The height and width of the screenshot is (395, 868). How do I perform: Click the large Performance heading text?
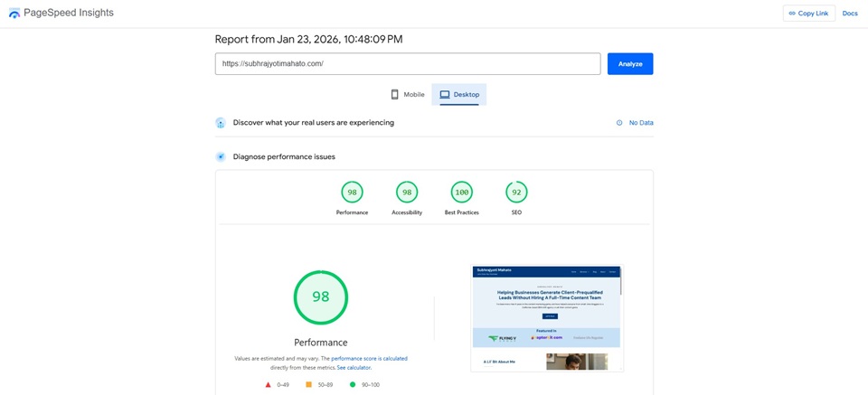pyautogui.click(x=320, y=343)
